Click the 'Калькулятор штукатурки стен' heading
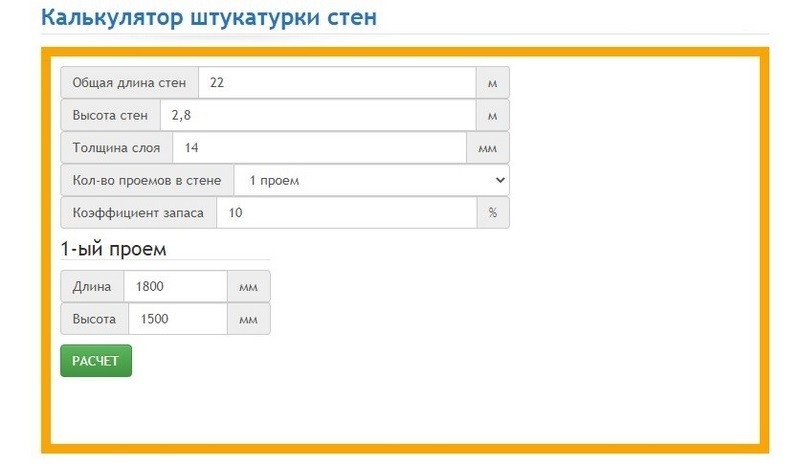The image size is (800, 466). tap(209, 17)
